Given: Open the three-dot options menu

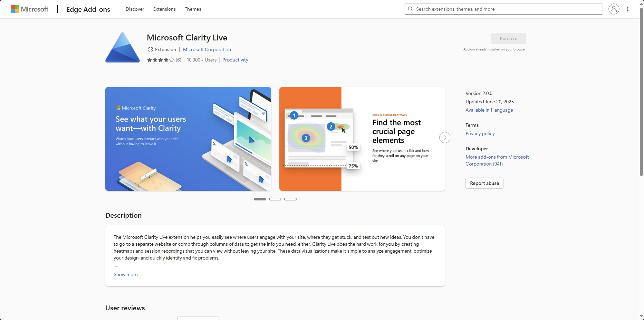Looking at the screenshot, I should click(628, 9).
